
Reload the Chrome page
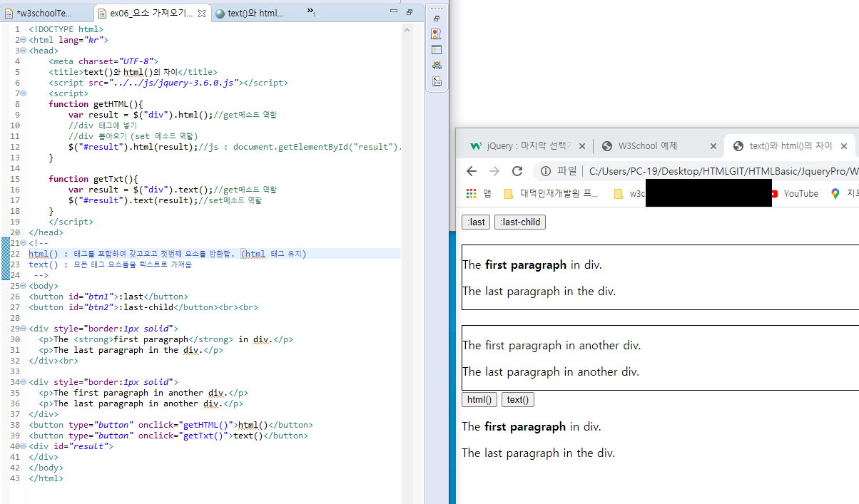pyautogui.click(x=518, y=171)
